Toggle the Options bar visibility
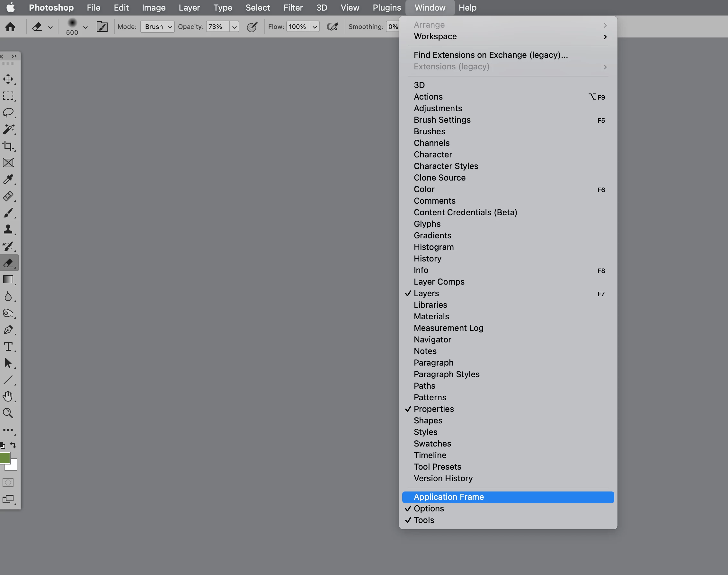The image size is (728, 575). point(429,508)
